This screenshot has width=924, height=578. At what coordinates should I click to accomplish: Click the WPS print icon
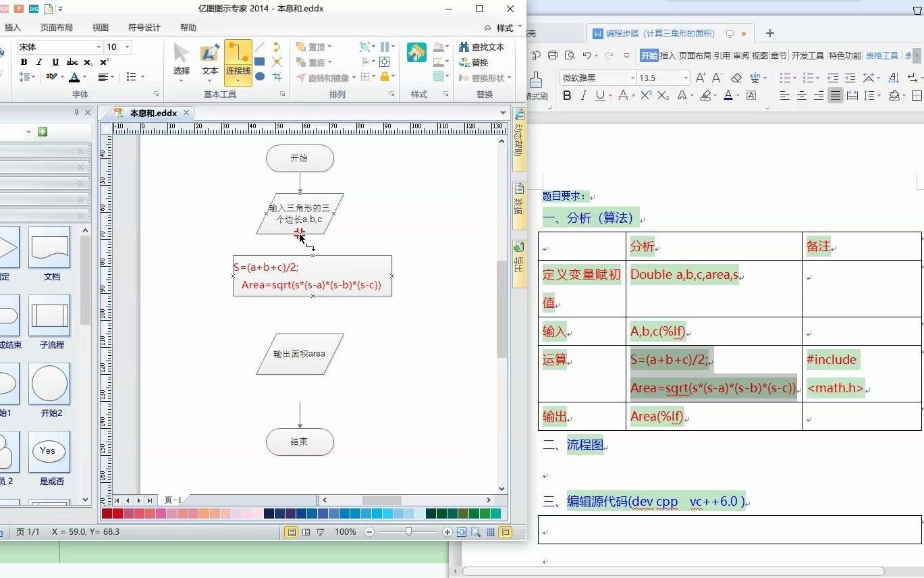pyautogui.click(x=553, y=55)
